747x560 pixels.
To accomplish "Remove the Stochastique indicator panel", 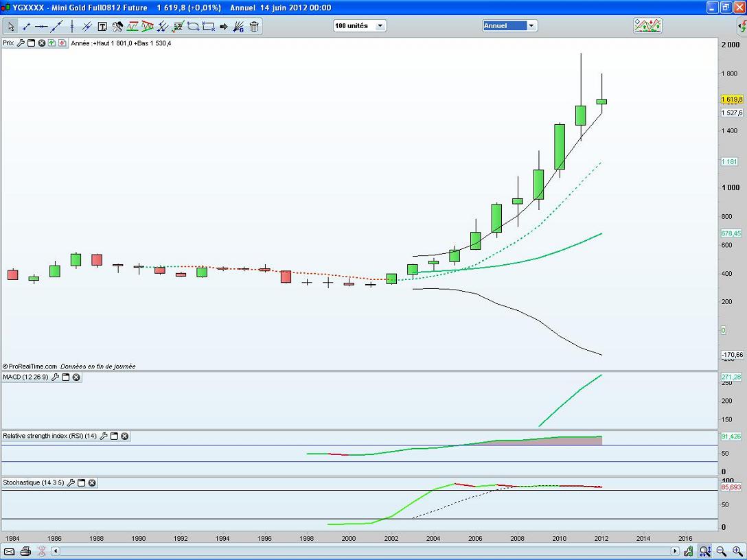I will 92,483.
